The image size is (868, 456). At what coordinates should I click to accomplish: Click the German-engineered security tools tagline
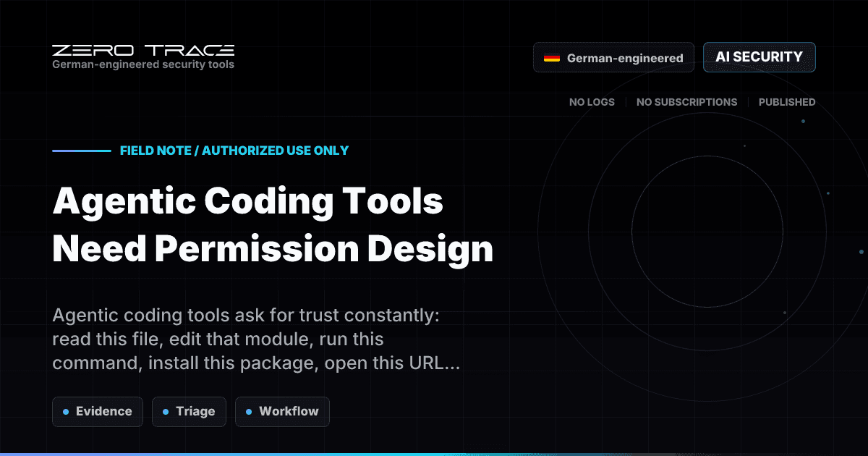click(142, 64)
